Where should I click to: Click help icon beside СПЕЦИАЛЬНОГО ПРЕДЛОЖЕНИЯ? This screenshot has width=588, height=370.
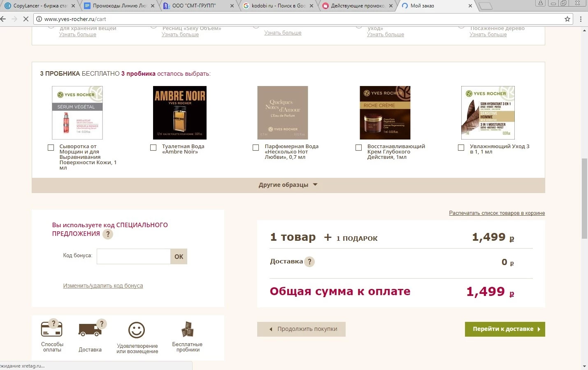pos(107,234)
